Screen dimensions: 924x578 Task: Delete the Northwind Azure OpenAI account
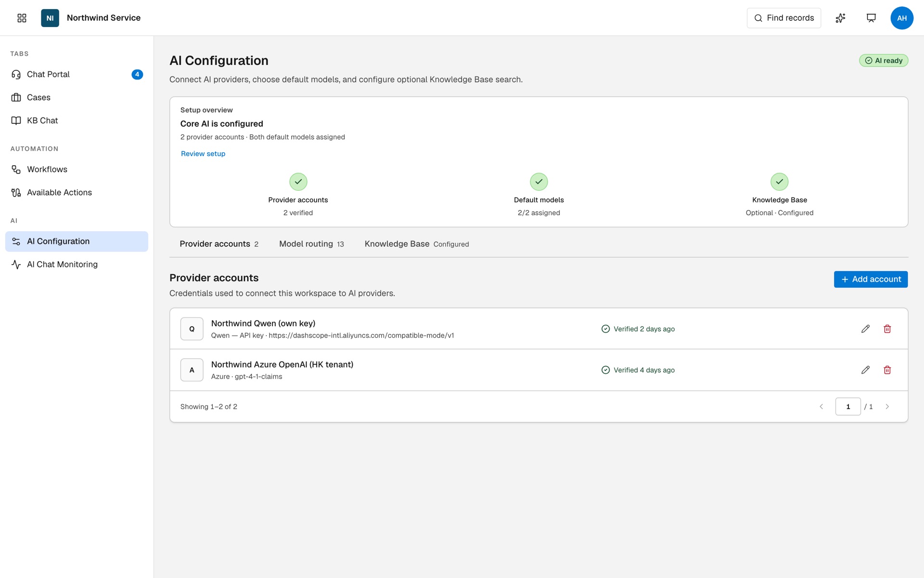click(x=887, y=370)
